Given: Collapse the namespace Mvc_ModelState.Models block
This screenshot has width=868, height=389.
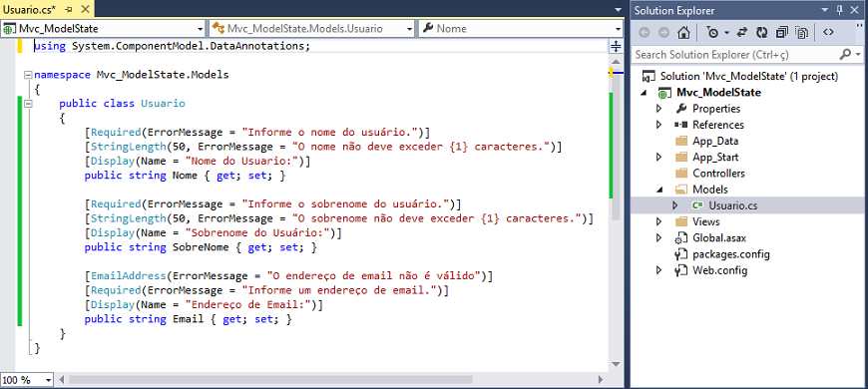Looking at the screenshot, I should [28, 74].
